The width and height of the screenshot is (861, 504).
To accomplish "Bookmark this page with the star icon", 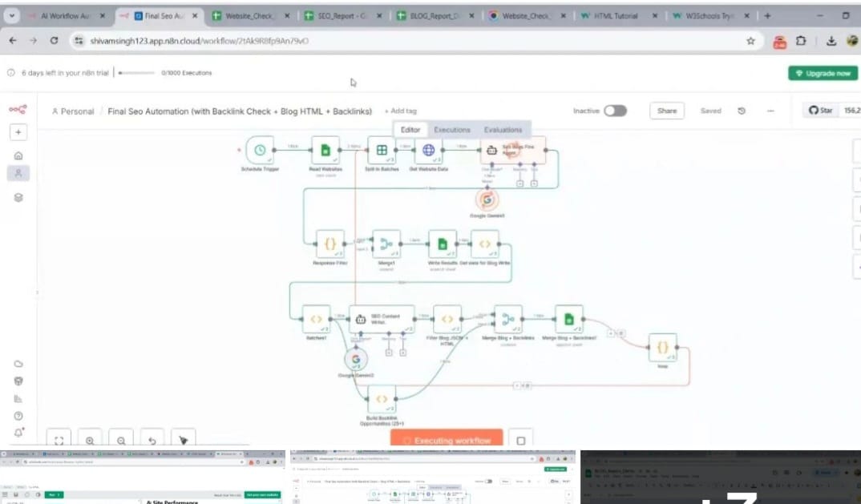I will tap(750, 41).
